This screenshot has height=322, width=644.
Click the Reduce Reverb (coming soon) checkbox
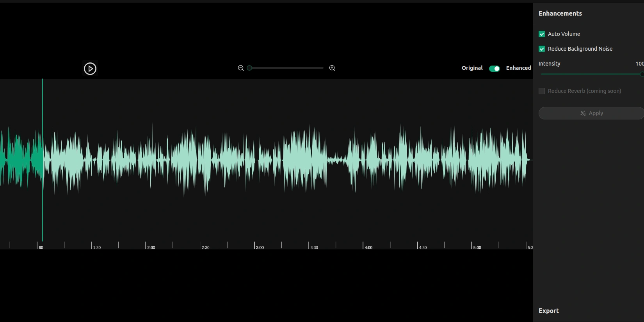click(542, 91)
